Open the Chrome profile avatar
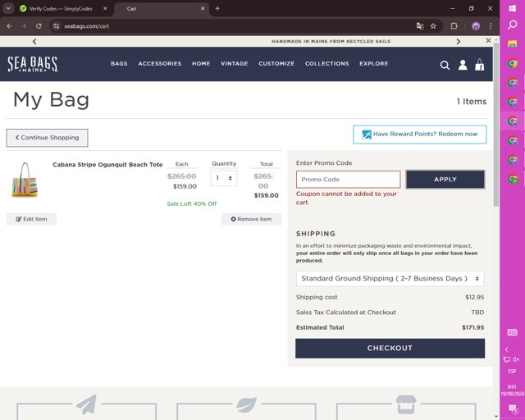This screenshot has width=525, height=420. 476,25
